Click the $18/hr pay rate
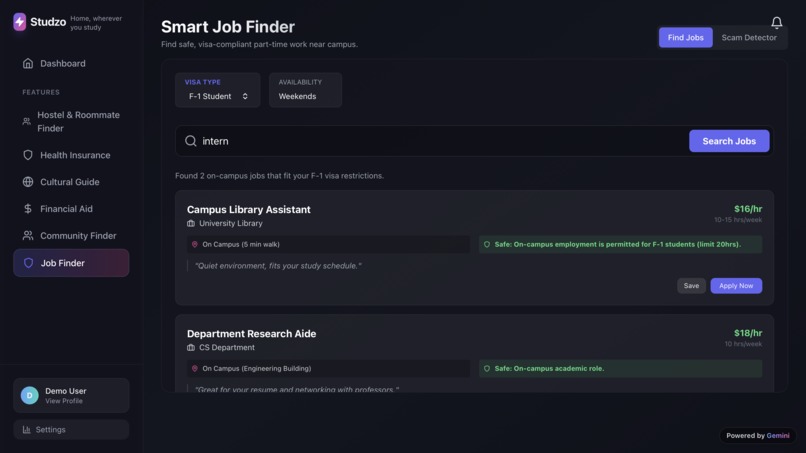 point(748,333)
